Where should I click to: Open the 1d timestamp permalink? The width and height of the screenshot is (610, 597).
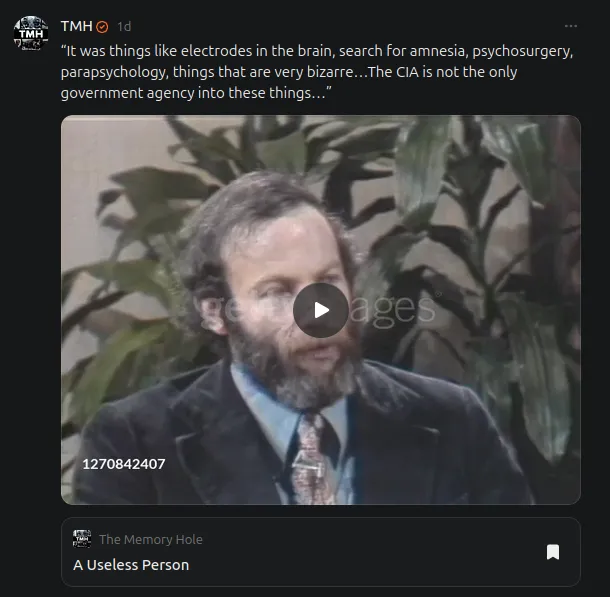pyautogui.click(x=124, y=26)
